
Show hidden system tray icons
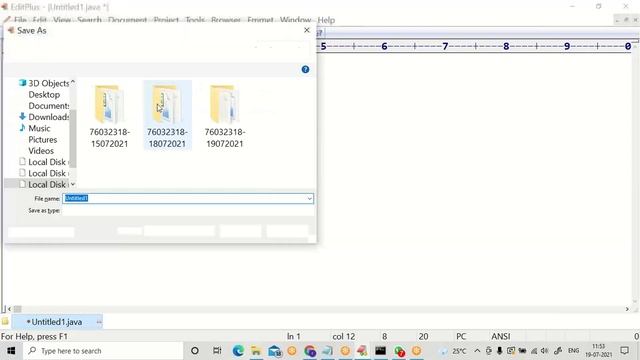tap(477, 351)
